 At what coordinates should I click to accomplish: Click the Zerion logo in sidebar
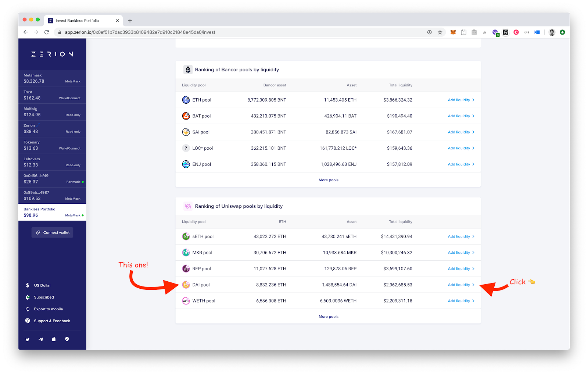[x=52, y=54]
